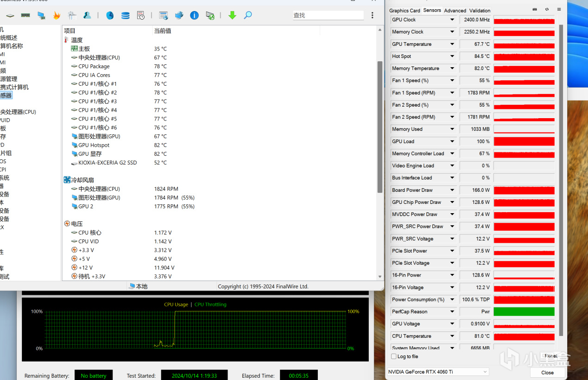Click the networked computers icon in AIDA64 toolbar

[179, 16]
